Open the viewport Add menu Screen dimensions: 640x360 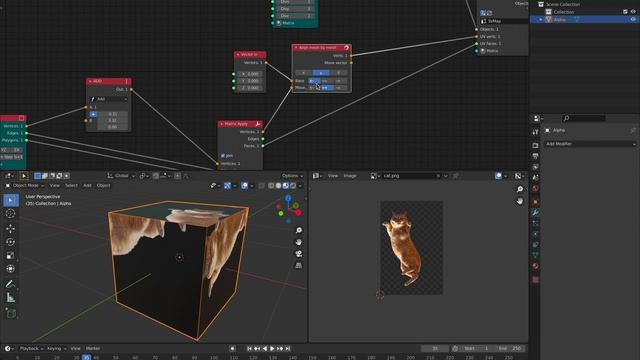coord(87,186)
